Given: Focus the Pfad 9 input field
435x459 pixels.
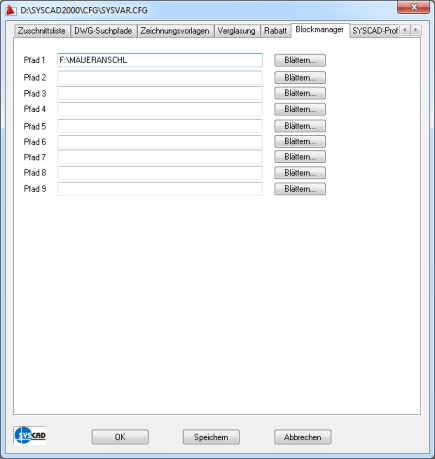Looking at the screenshot, I should 160,189.
